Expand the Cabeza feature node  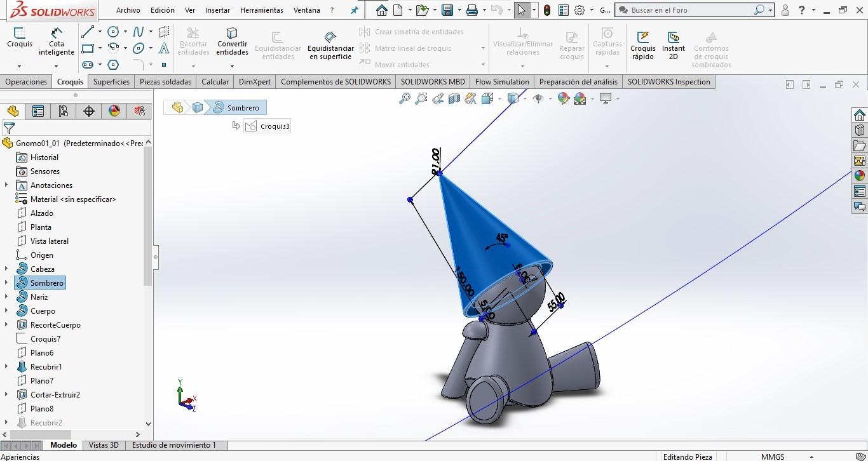[x=6, y=269]
